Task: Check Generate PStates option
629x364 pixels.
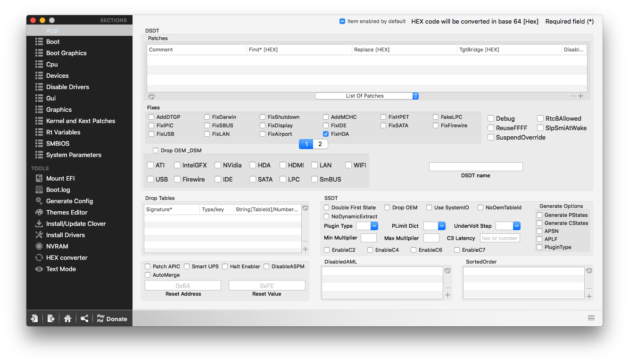Action: [x=539, y=215]
